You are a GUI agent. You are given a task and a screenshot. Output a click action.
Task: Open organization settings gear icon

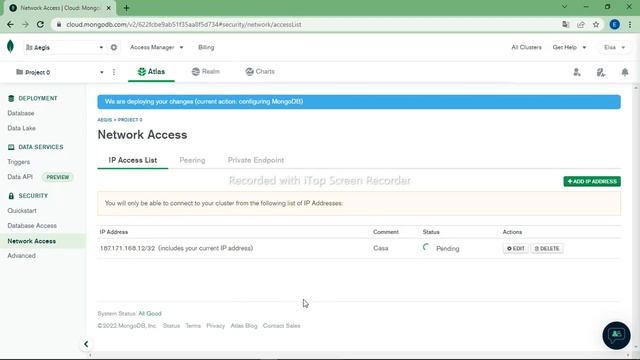(x=114, y=47)
